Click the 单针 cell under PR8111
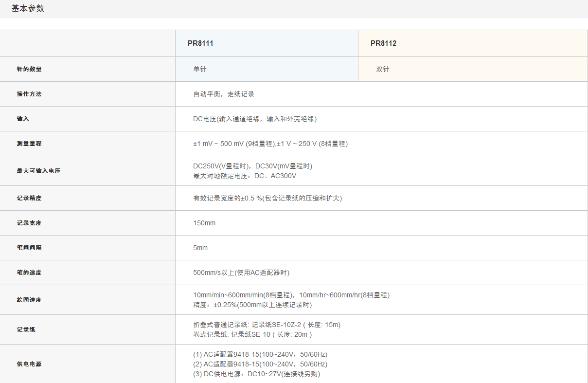The height and width of the screenshot is (383, 588). tap(200, 69)
